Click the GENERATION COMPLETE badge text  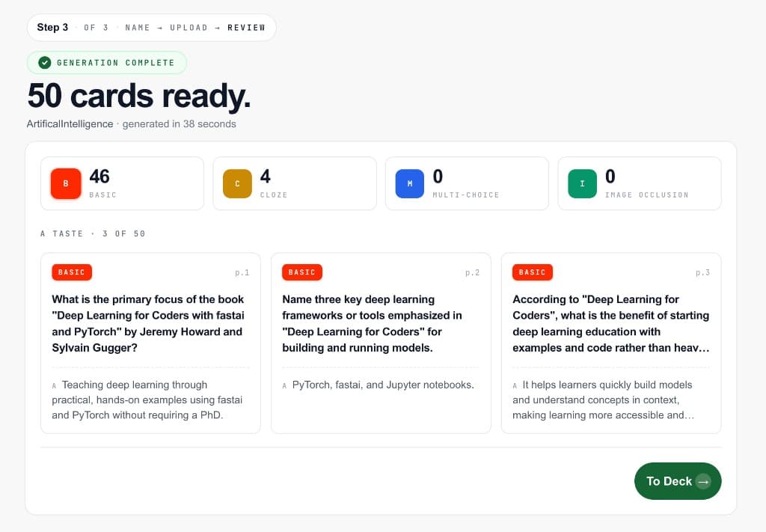pos(115,63)
